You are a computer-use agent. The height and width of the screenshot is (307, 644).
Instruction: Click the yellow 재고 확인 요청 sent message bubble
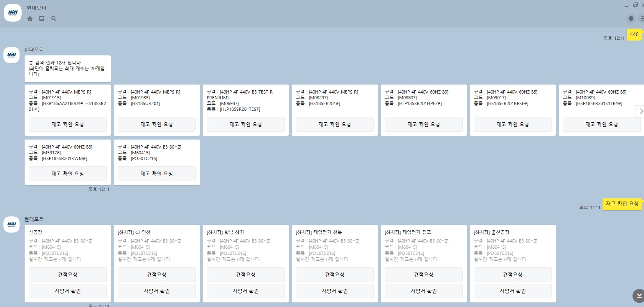pyautogui.click(x=622, y=204)
